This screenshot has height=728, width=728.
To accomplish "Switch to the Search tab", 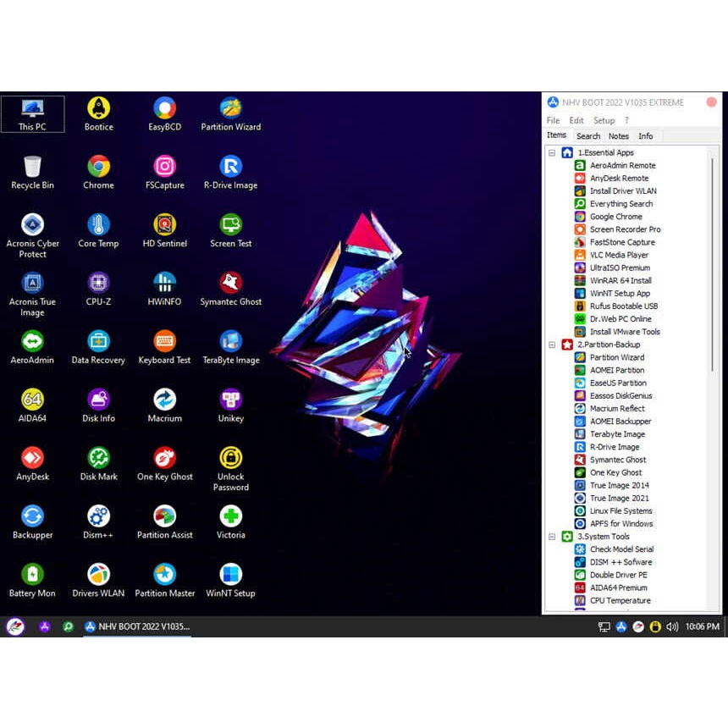I will pos(587,136).
